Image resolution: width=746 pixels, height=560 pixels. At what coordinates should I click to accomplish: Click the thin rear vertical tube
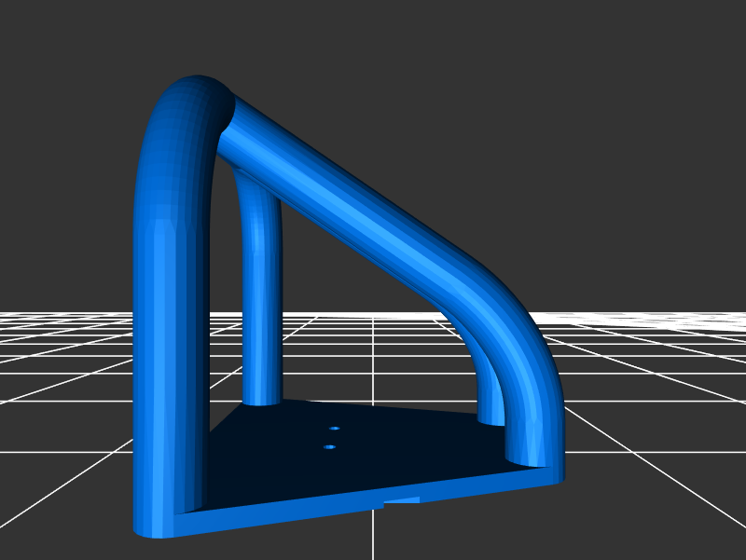pyautogui.click(x=261, y=307)
